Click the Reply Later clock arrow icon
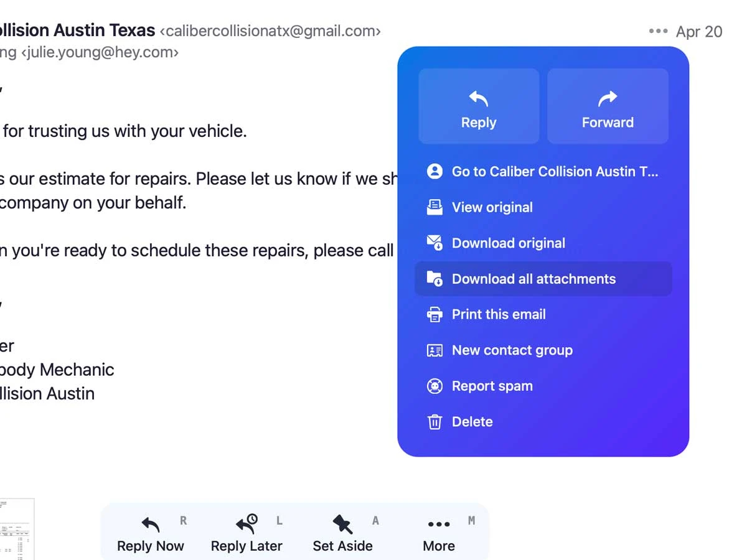The image size is (747, 560). click(247, 524)
